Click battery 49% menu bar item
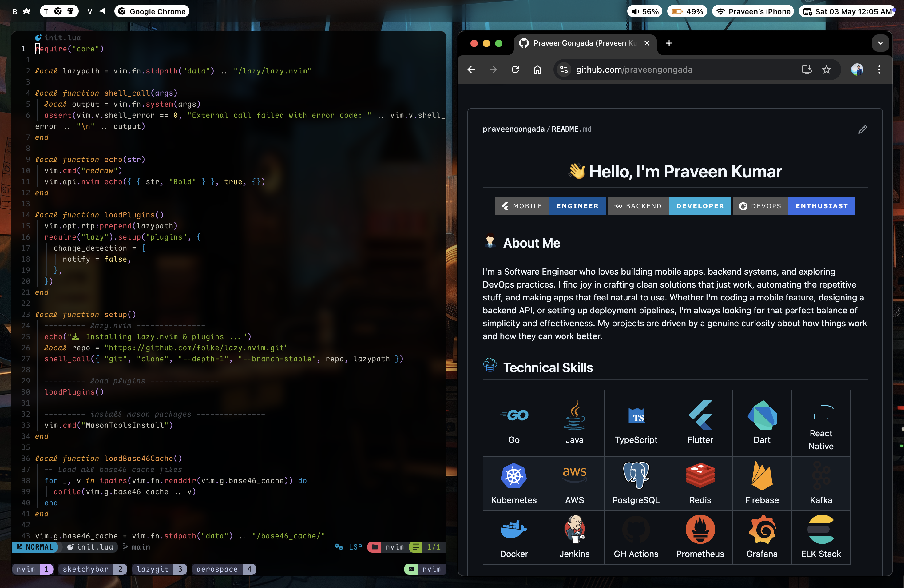This screenshot has height=588, width=904. coord(688,11)
